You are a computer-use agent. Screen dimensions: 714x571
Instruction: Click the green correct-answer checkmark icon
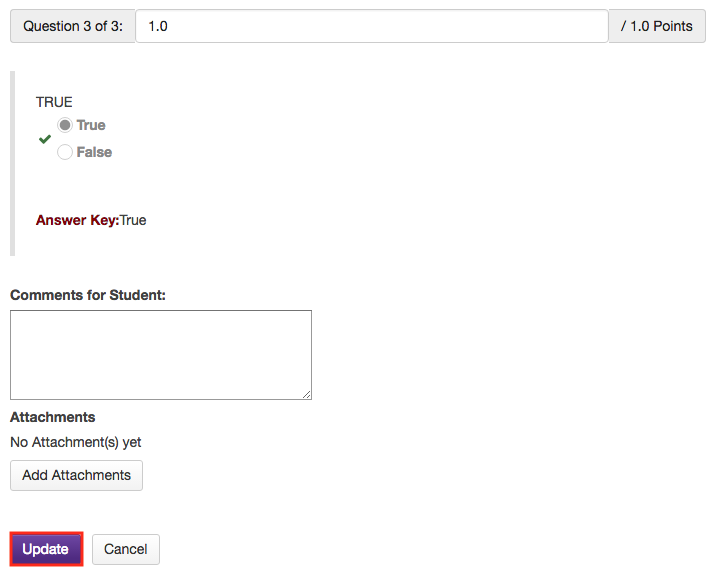(45, 139)
